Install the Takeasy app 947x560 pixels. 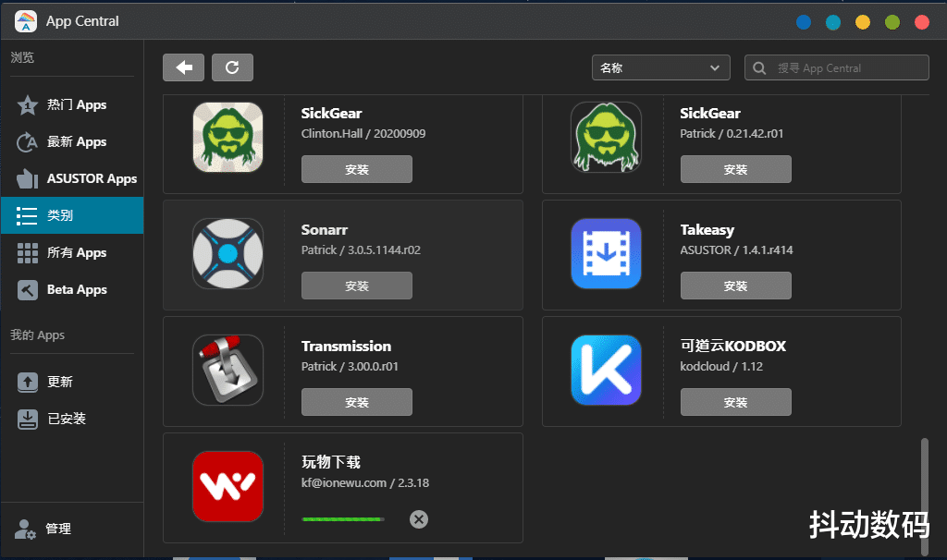coord(735,286)
